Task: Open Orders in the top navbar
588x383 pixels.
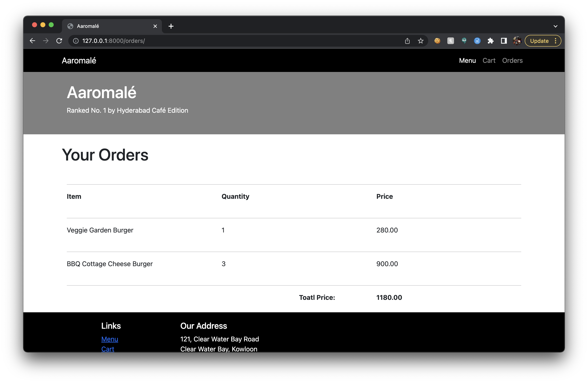Action: (512, 61)
